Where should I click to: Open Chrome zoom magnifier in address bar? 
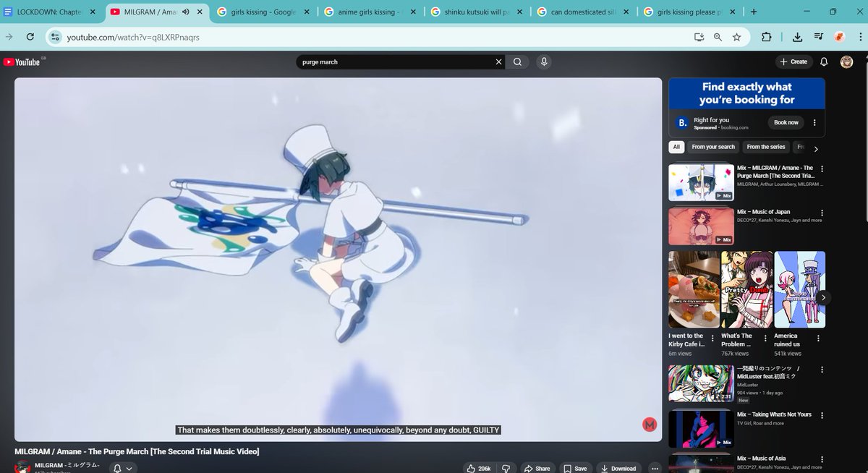coord(718,37)
